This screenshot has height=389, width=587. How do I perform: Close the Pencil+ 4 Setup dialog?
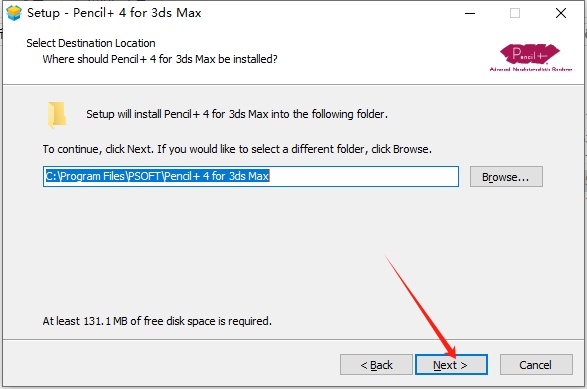tap(560, 13)
